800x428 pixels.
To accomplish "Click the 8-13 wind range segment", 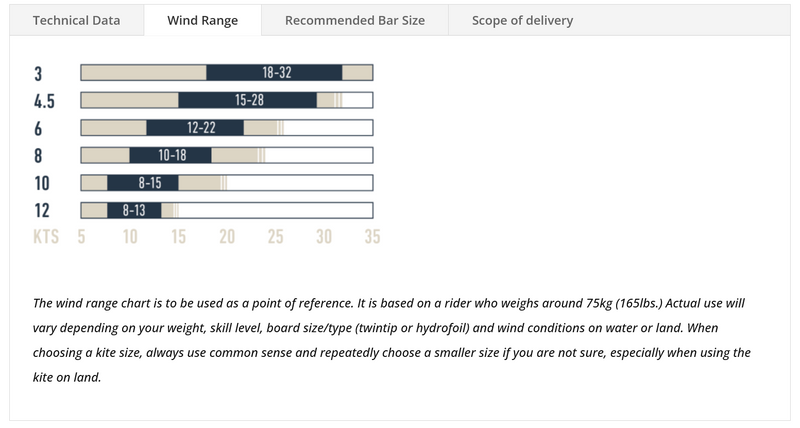I will coord(134,210).
